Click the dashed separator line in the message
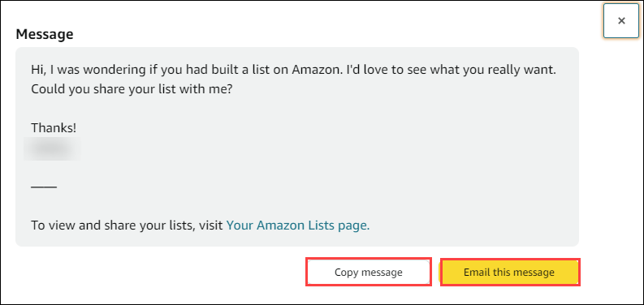The width and height of the screenshot is (644, 305). pos(44,187)
